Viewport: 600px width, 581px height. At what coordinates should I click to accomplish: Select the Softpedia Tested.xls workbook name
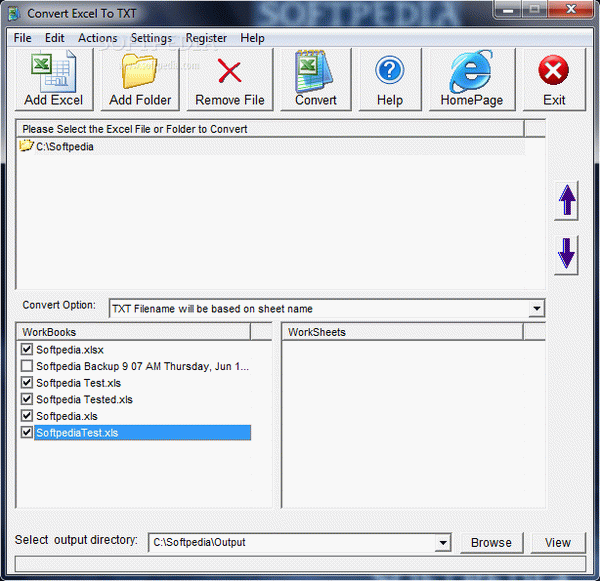click(x=84, y=400)
